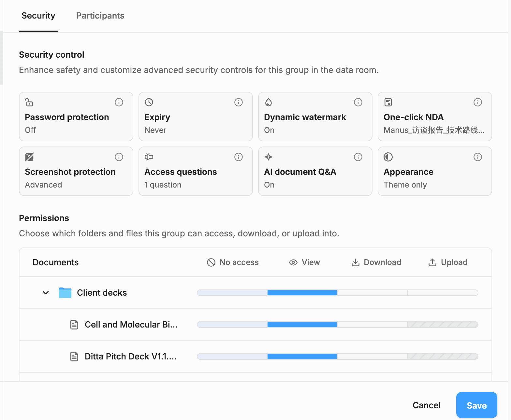Select the Cell and Molecular Bi... file name
The image size is (511, 420).
[131, 325]
